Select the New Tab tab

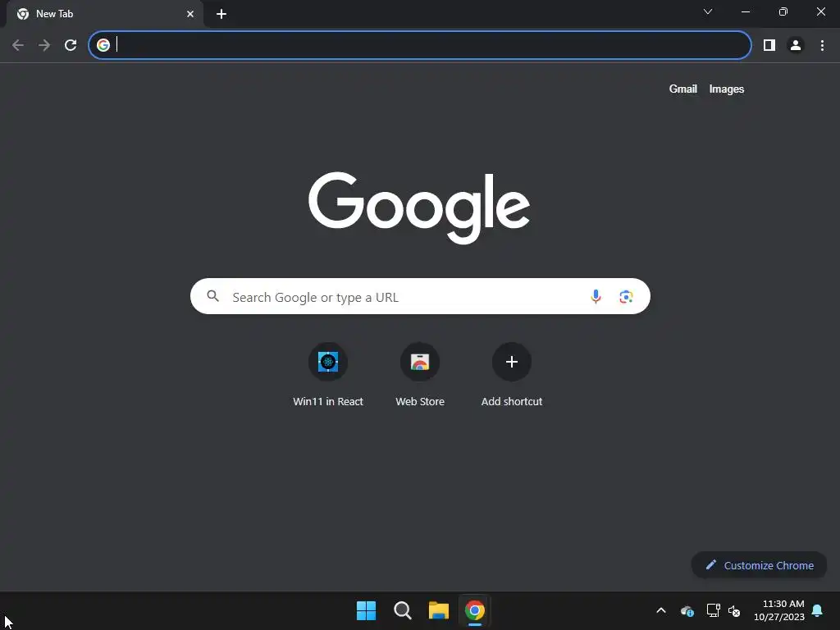pyautogui.click(x=105, y=14)
